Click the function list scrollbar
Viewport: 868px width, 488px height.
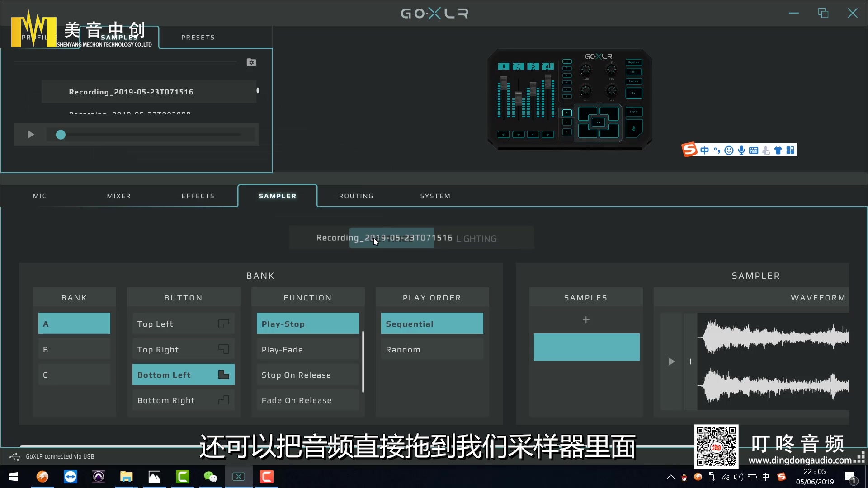point(363,361)
